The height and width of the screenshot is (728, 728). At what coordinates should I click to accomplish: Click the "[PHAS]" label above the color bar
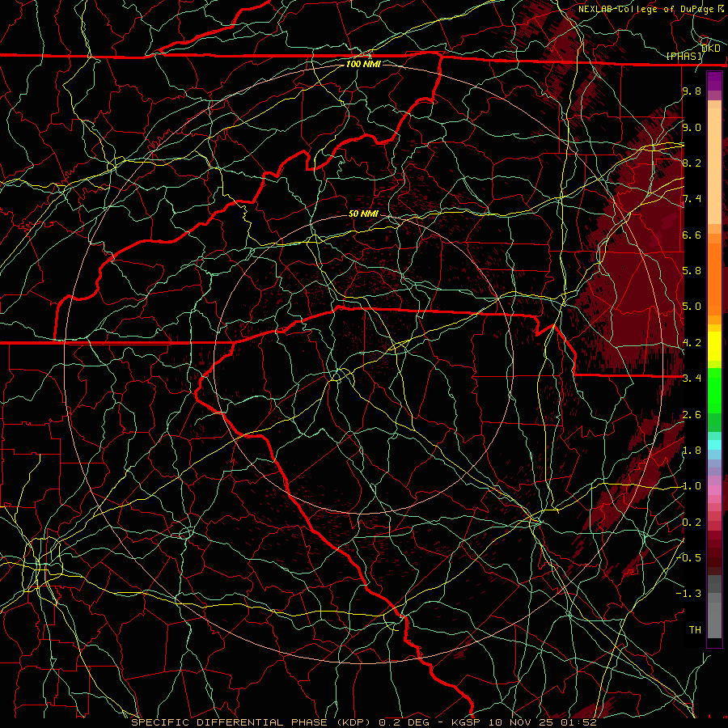click(684, 56)
